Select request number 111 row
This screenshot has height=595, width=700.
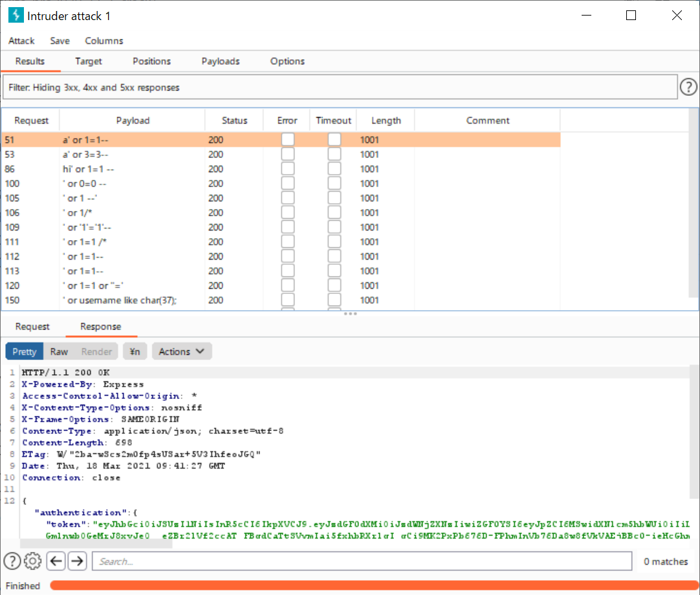[x=281, y=241]
